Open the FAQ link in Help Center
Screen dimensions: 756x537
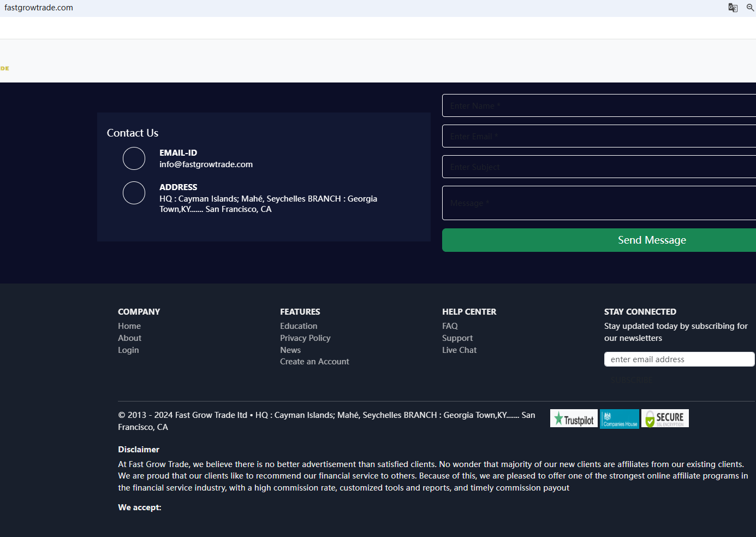(x=450, y=326)
